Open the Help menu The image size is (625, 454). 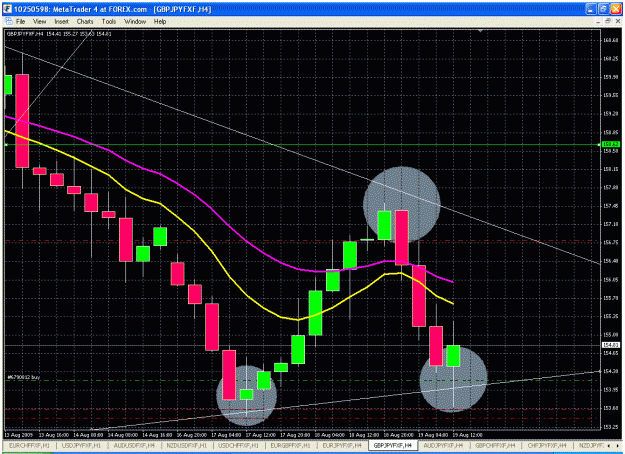tap(160, 22)
